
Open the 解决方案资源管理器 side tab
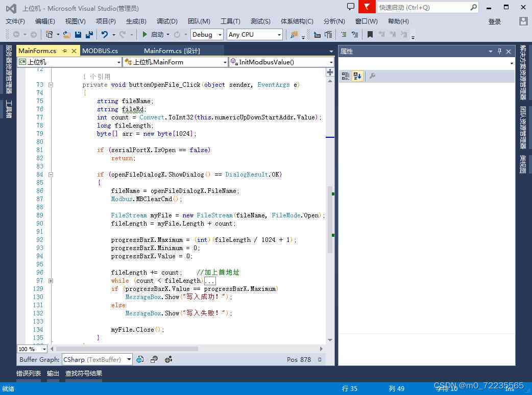pos(523,72)
